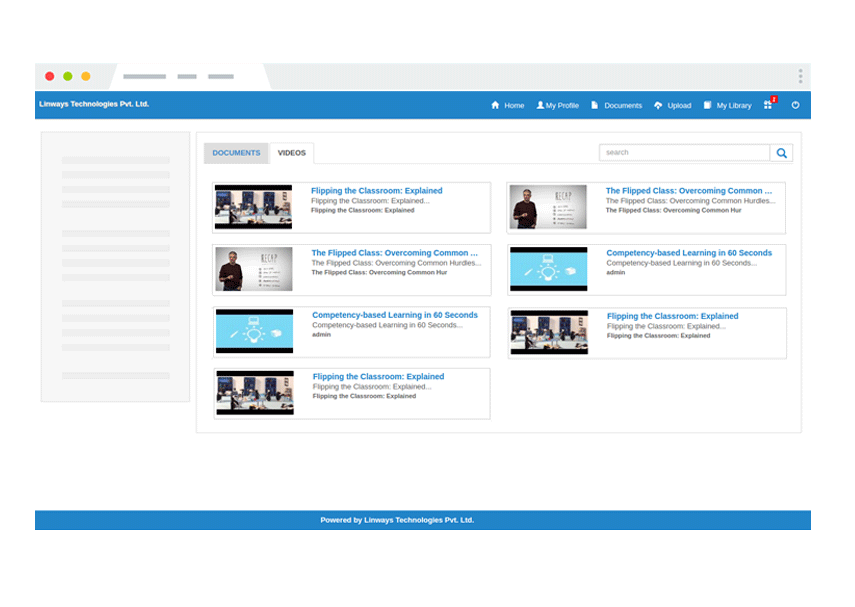The width and height of the screenshot is (855, 607).
Task: Open the Flipping the Classroom video thumbnail
Action: pos(254,206)
